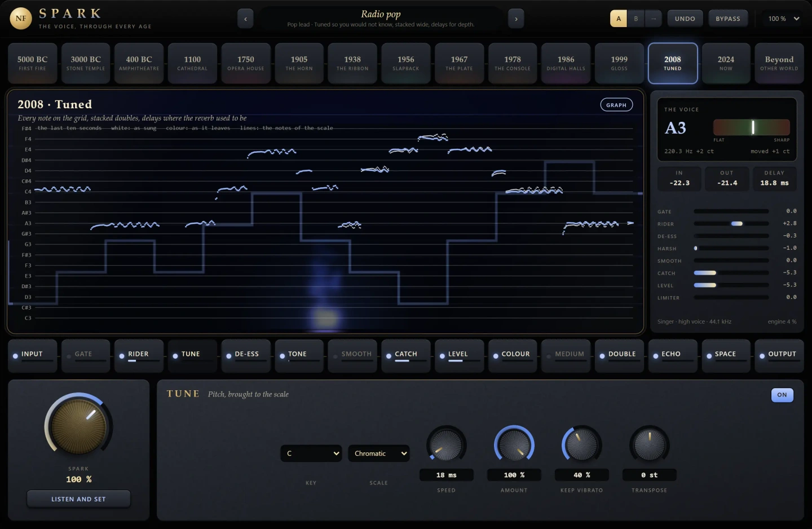Viewport: 812px width, 529px height.
Task: Select the 1956 Slapback era
Action: pos(406,63)
